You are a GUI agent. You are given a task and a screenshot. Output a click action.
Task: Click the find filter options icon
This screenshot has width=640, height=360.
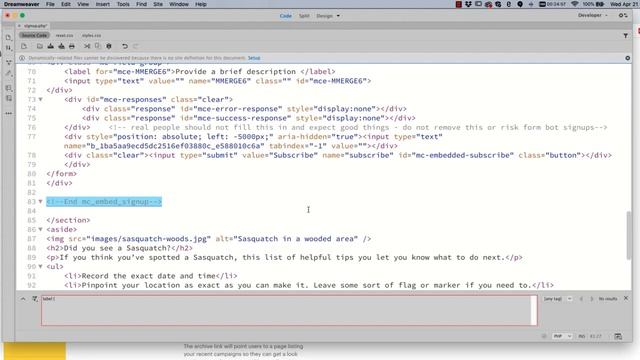pyautogui.click(x=35, y=299)
